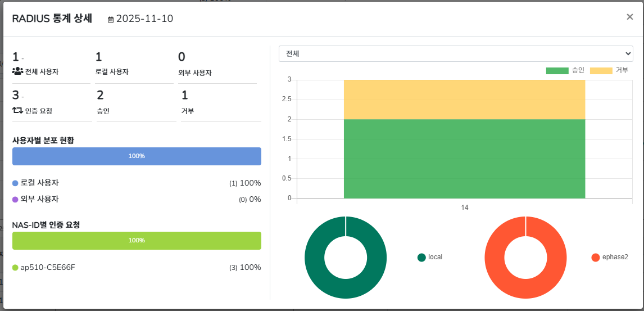Click the calendar icon beside the date
This screenshot has width=644, height=311.
pos(111,20)
